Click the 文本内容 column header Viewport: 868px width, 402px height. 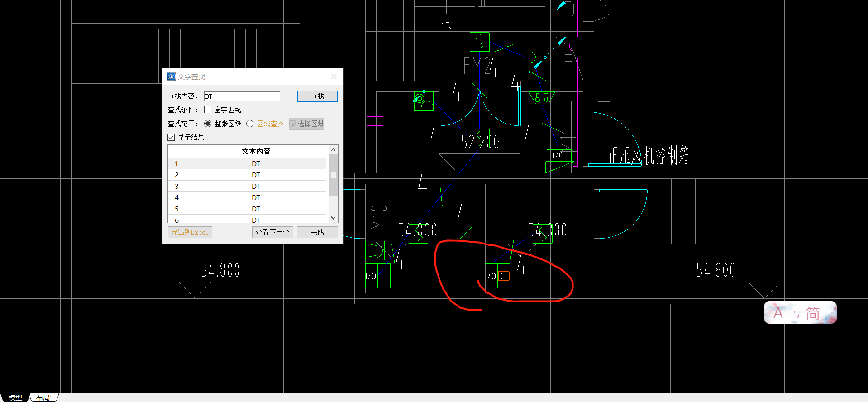[x=256, y=151]
